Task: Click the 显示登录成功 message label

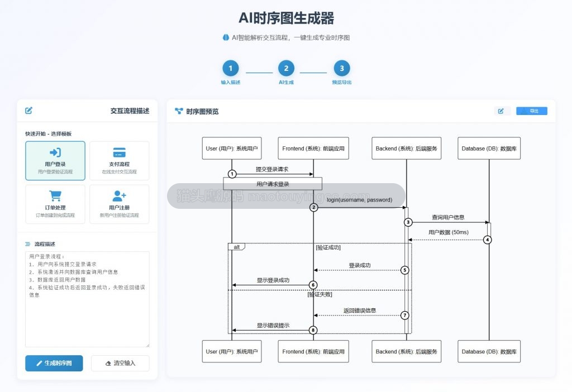Action: pyautogui.click(x=273, y=280)
